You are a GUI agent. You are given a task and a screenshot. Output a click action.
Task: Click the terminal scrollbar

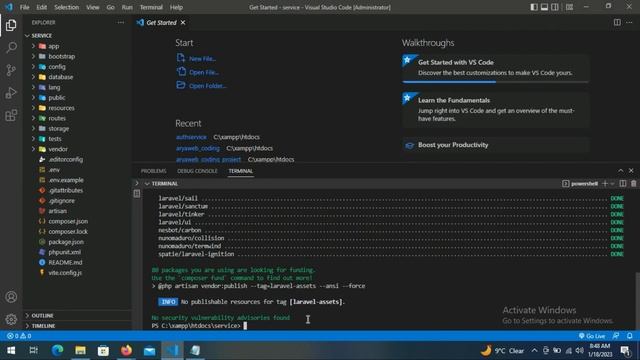tap(637, 300)
